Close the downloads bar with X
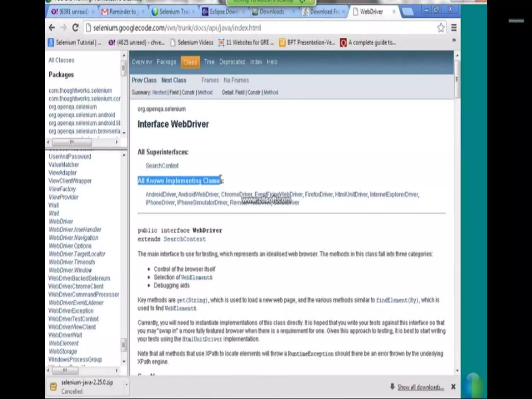 [453, 387]
